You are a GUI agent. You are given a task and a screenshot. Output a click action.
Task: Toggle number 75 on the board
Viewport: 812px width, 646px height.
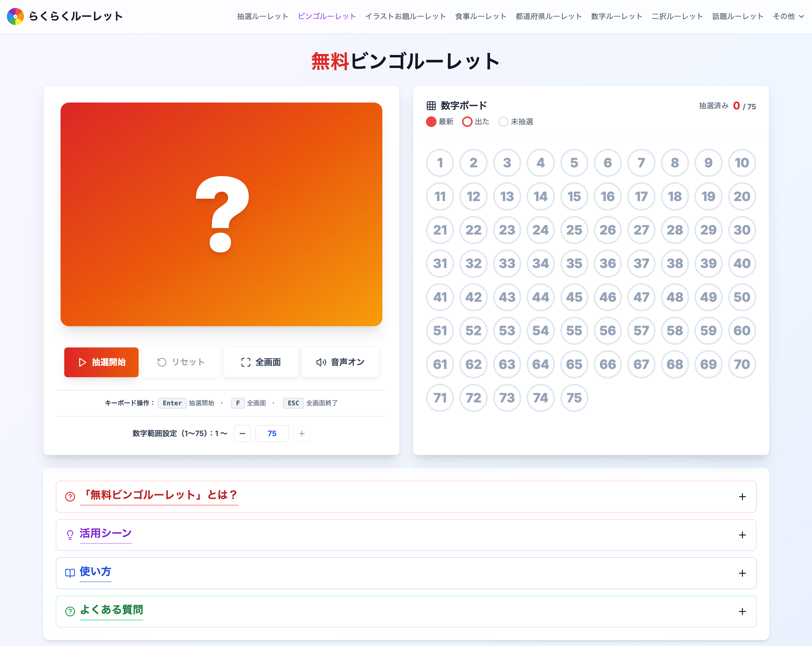tap(574, 398)
